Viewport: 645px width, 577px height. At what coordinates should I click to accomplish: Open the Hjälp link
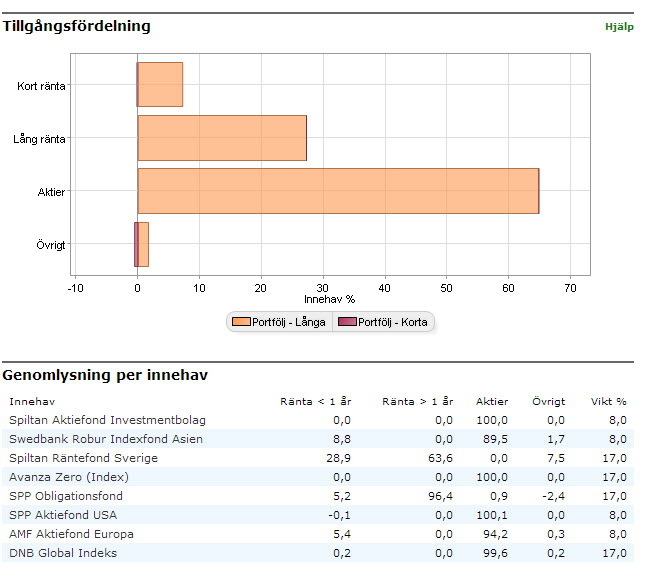pyautogui.click(x=619, y=27)
